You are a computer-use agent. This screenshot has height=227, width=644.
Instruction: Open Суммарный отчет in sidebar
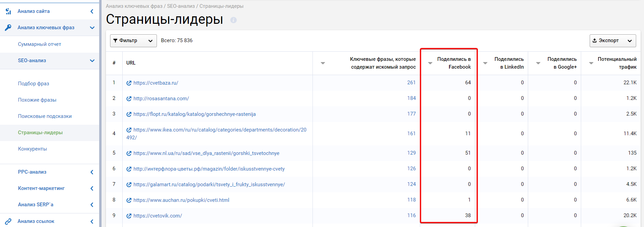(39, 44)
